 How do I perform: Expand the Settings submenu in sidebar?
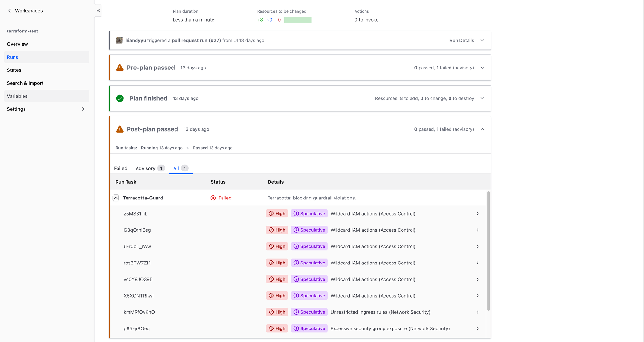point(83,109)
